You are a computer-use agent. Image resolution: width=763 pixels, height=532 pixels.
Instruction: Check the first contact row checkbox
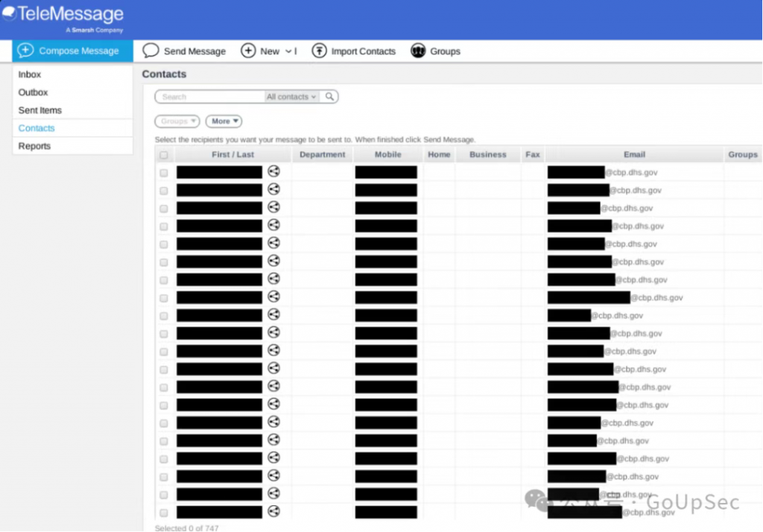pos(163,173)
